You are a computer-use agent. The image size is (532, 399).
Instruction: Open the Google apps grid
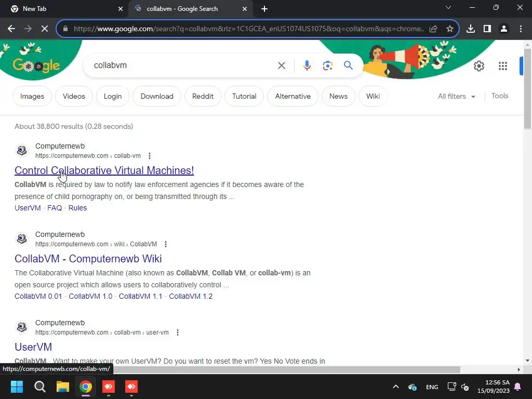503,66
